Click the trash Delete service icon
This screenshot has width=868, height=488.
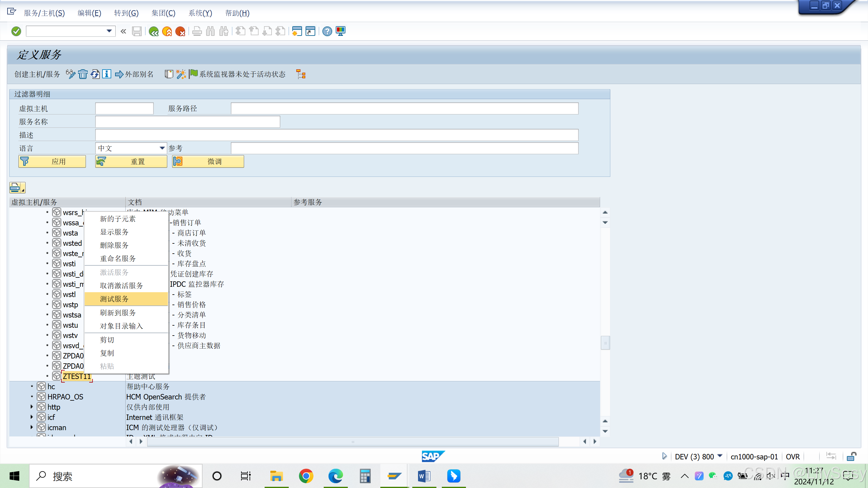point(83,74)
